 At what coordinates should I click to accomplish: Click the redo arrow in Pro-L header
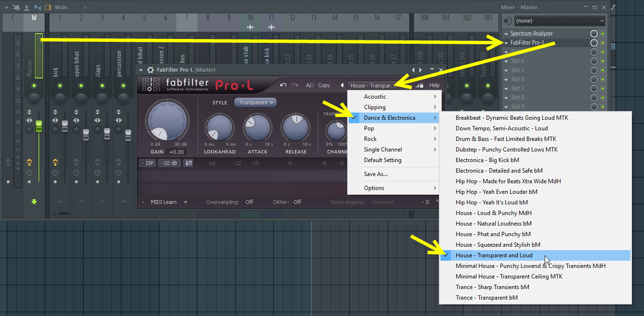tap(295, 85)
